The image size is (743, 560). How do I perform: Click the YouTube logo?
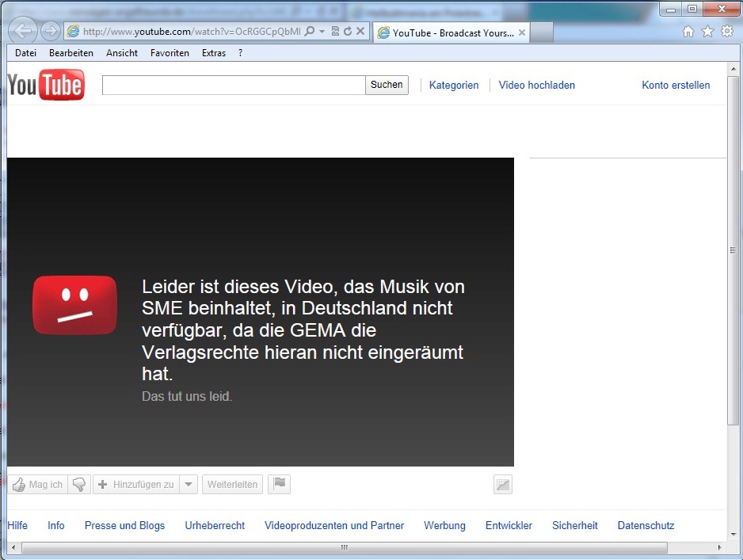coord(46,85)
